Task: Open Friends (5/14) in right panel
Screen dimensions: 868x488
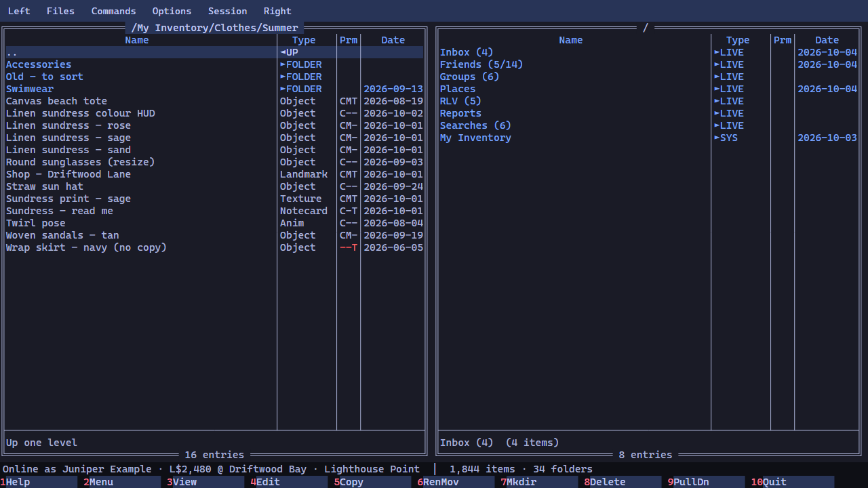Action: [648, 64]
